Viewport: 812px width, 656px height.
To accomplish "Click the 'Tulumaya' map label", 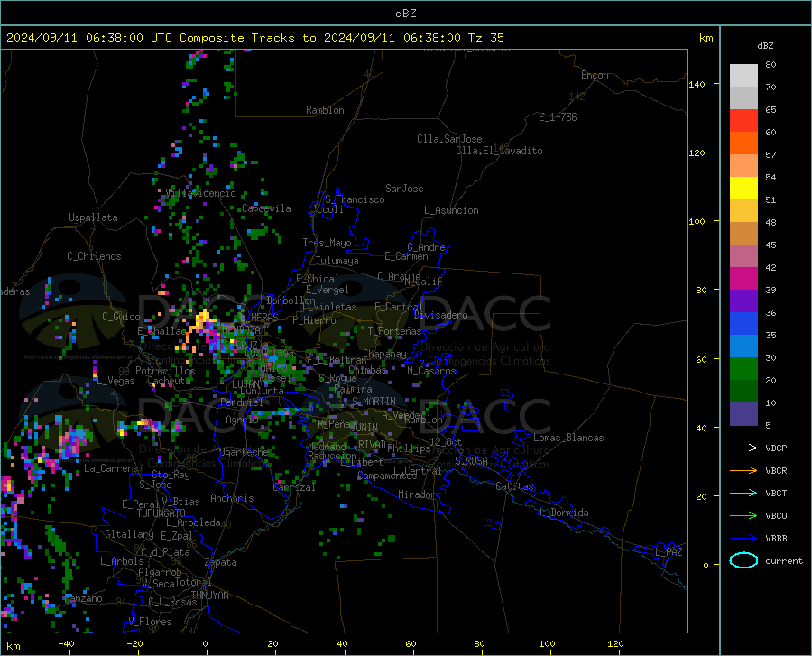I will (x=337, y=261).
